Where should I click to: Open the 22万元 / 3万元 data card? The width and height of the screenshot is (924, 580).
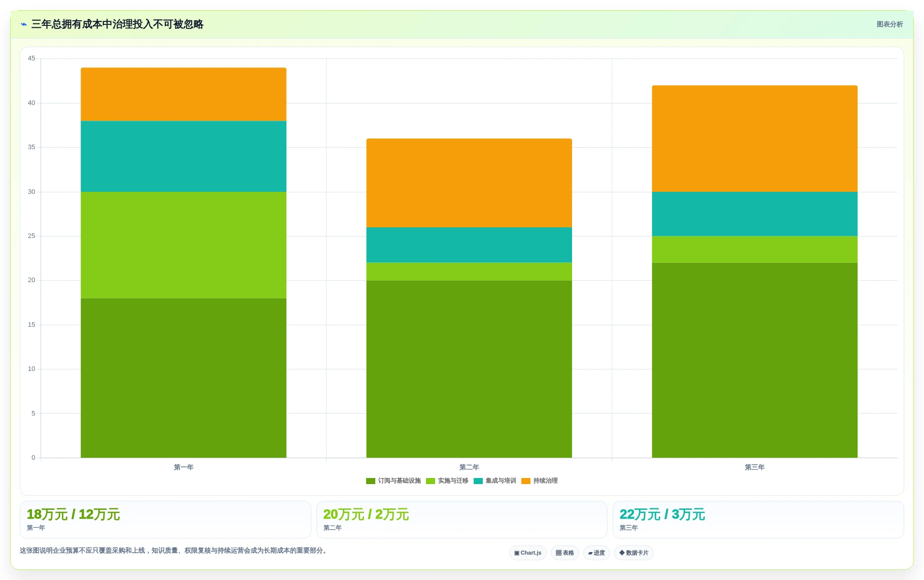click(758, 520)
